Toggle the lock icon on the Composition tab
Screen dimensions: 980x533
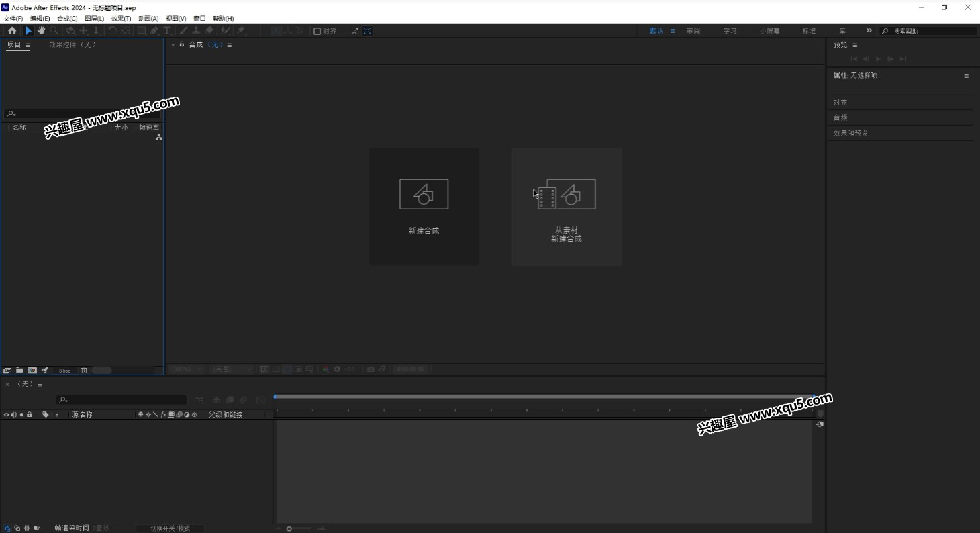(x=182, y=44)
